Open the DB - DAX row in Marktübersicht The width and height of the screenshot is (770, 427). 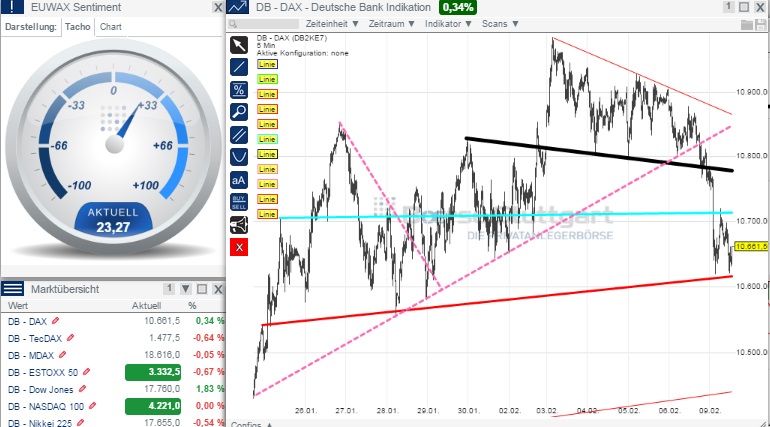pos(113,321)
